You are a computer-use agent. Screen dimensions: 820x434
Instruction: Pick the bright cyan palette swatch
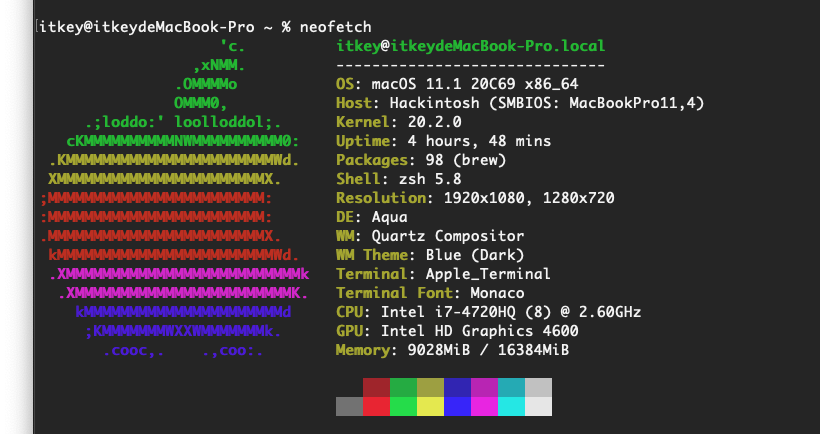(x=511, y=406)
